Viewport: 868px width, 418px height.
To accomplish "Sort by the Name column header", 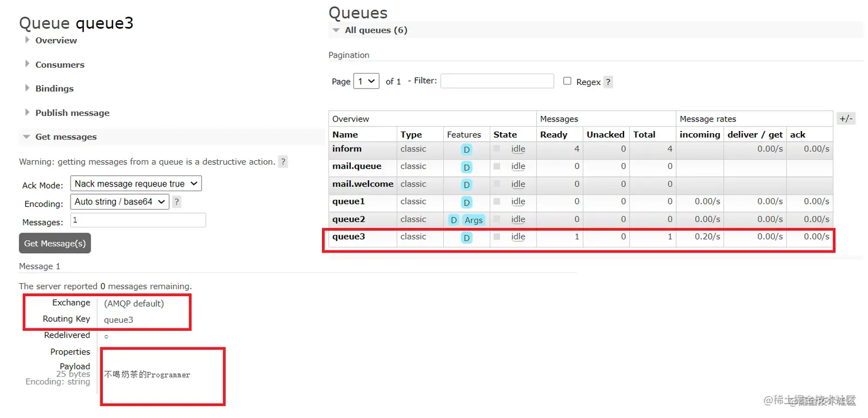I will (345, 134).
